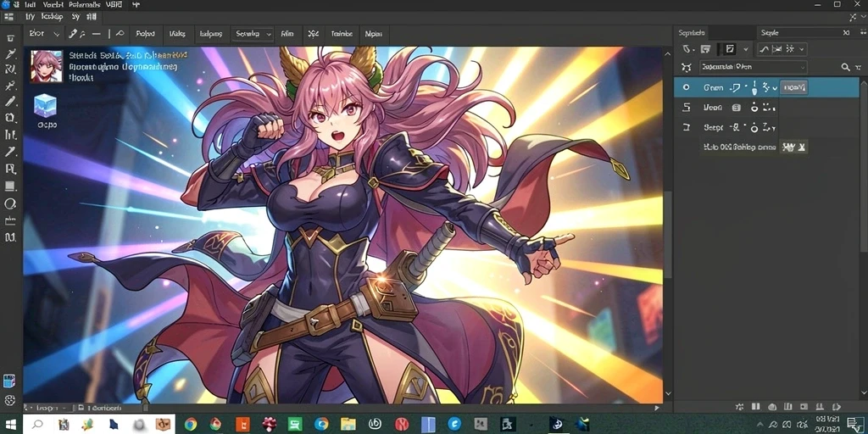Open the first dropdown in the options bar
Image resolution: width=868 pixels, height=434 pixels.
point(44,34)
